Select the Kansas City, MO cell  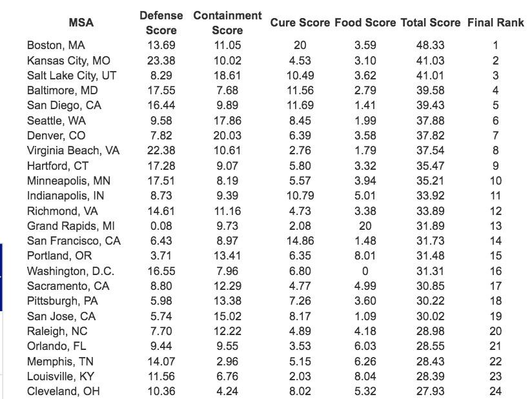68,61
